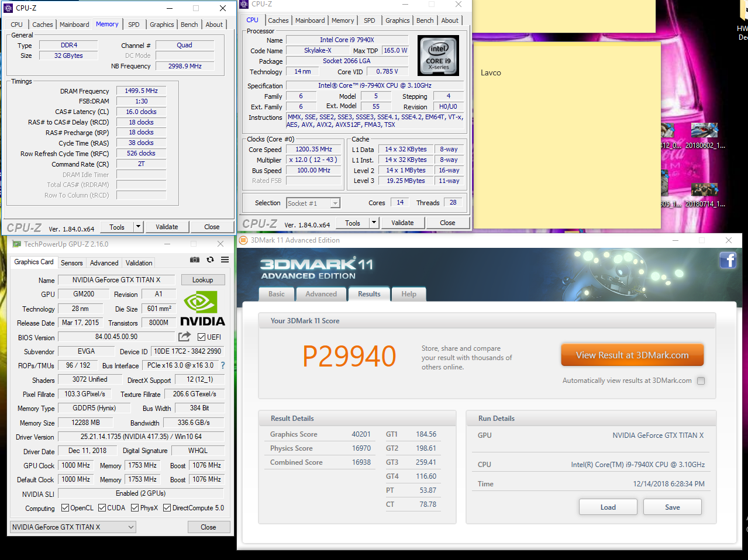Viewport: 748px width, 560px height.
Task: Open the Graphics tab in CPU-Z CPU window
Action: [397, 20]
